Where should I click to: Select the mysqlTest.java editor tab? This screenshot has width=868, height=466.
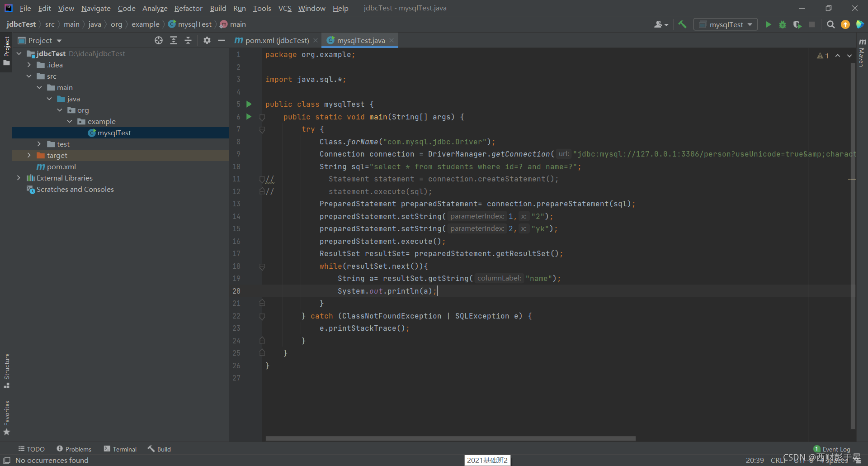361,40
